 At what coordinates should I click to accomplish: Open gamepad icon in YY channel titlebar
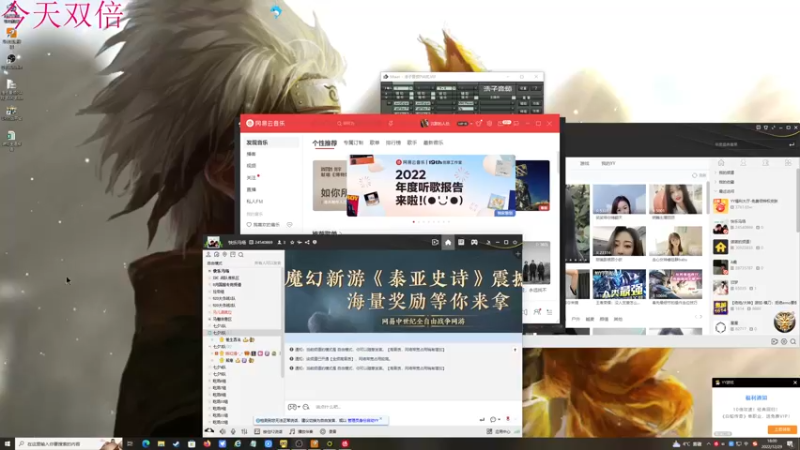point(474,242)
